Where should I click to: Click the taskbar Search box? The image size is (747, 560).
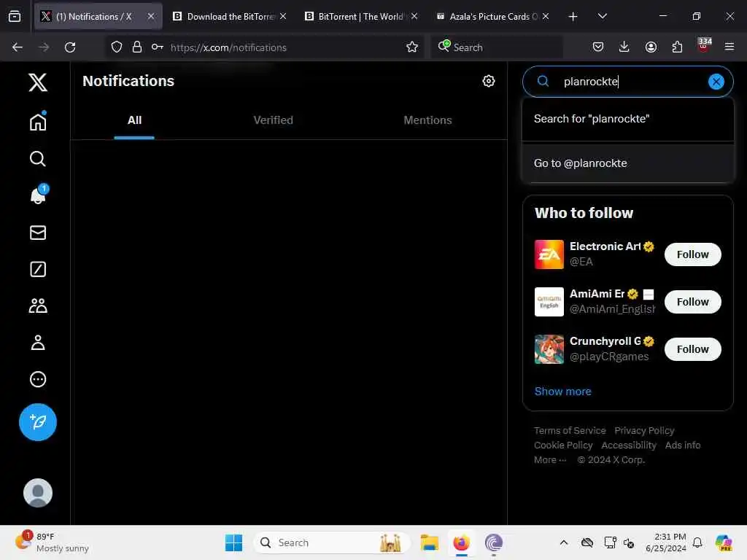point(332,542)
